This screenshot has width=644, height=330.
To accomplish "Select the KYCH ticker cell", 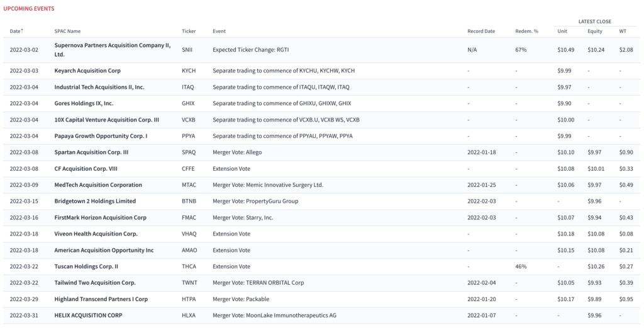I will coord(189,71).
